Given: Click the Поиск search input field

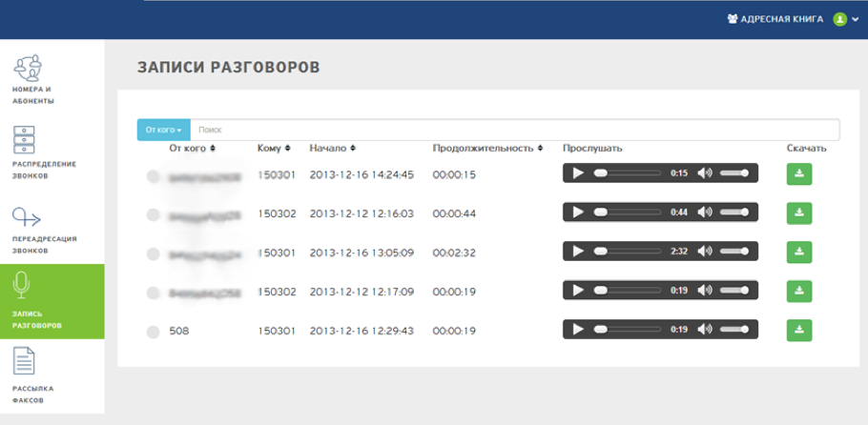Looking at the screenshot, I should click(x=515, y=130).
